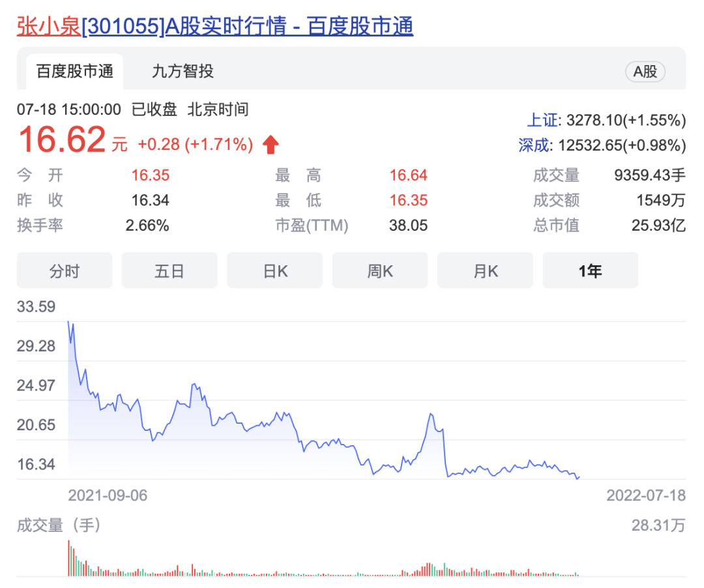Click the volume maximum 28.31万

tap(658, 525)
